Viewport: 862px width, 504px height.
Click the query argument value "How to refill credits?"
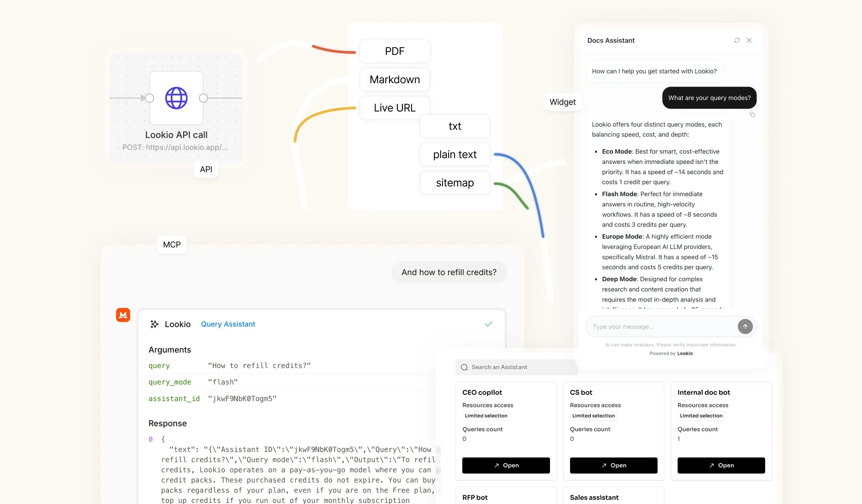click(259, 366)
